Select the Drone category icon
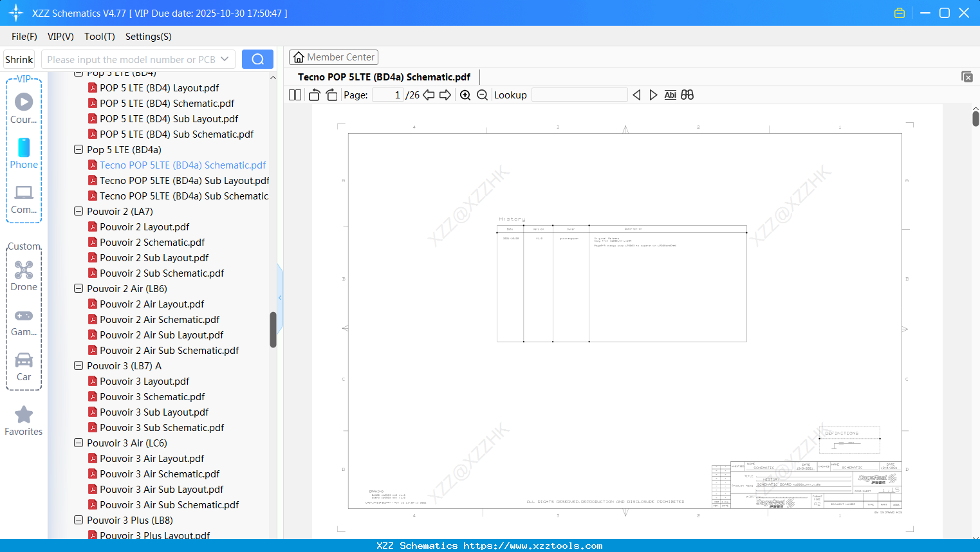The height and width of the screenshot is (552, 980). tap(24, 271)
